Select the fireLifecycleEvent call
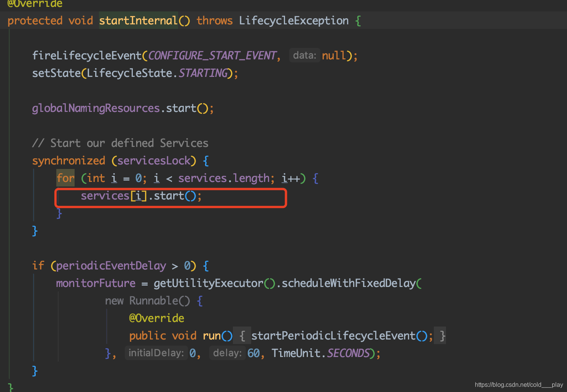The image size is (567, 392). pyautogui.click(x=87, y=56)
